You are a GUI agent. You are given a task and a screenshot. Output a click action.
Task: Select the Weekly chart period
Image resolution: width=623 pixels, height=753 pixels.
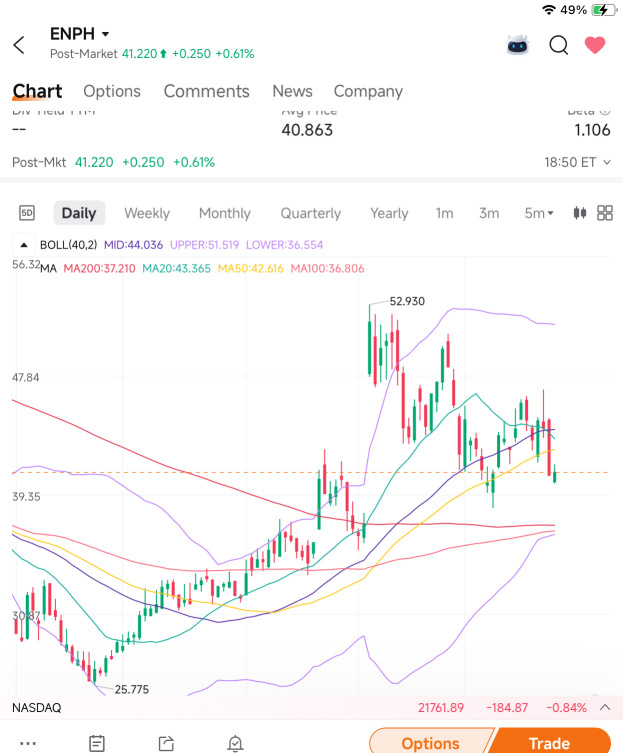coord(147,213)
